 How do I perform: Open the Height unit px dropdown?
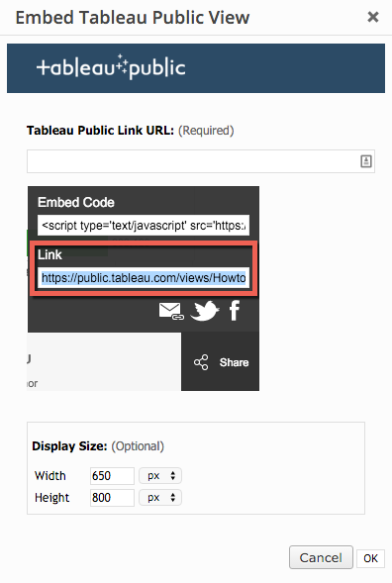click(x=160, y=498)
